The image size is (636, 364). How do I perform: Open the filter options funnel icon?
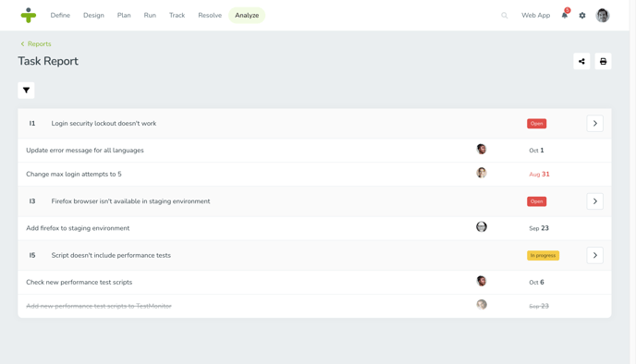pos(26,91)
